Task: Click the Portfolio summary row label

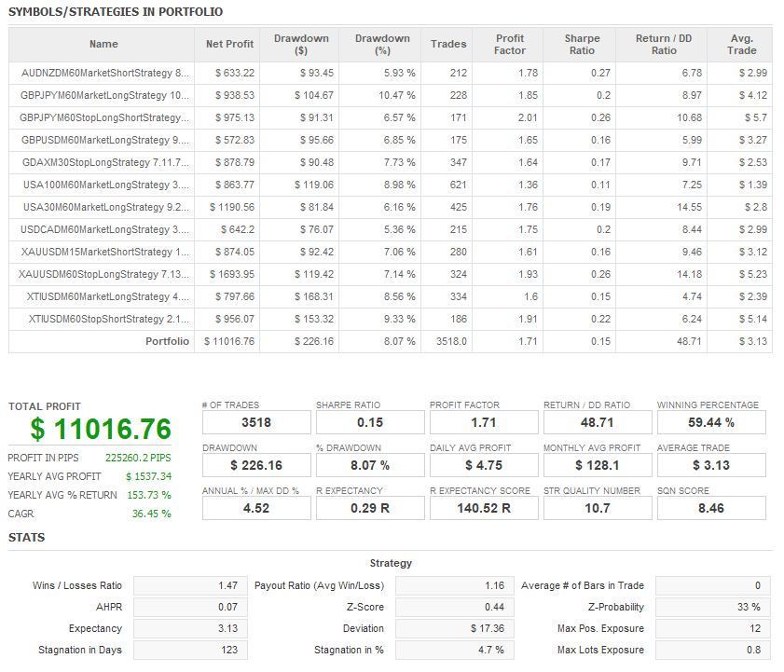Action: tap(167, 341)
